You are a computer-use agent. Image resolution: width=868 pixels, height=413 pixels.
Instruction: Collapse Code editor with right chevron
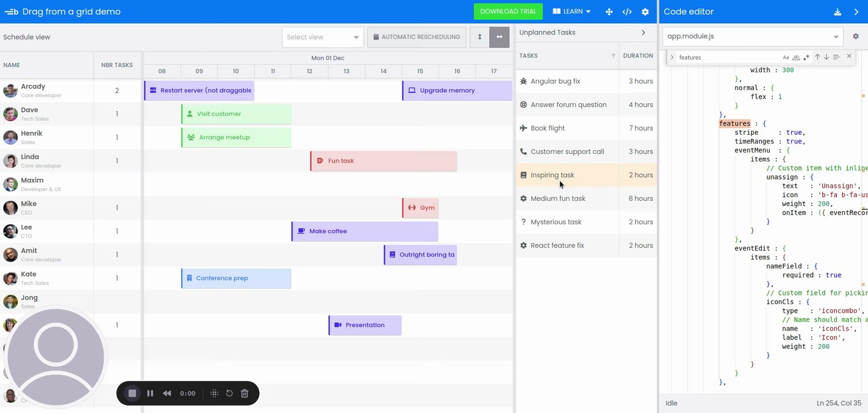[x=857, y=11]
